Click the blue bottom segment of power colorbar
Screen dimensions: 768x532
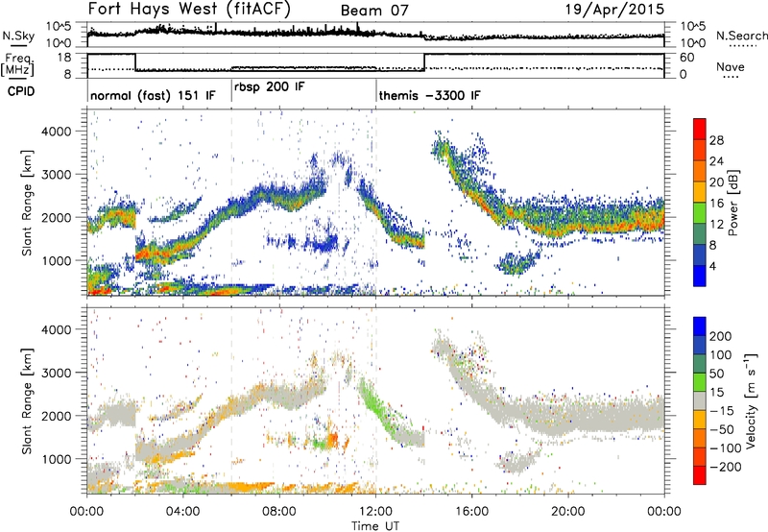(x=700, y=276)
